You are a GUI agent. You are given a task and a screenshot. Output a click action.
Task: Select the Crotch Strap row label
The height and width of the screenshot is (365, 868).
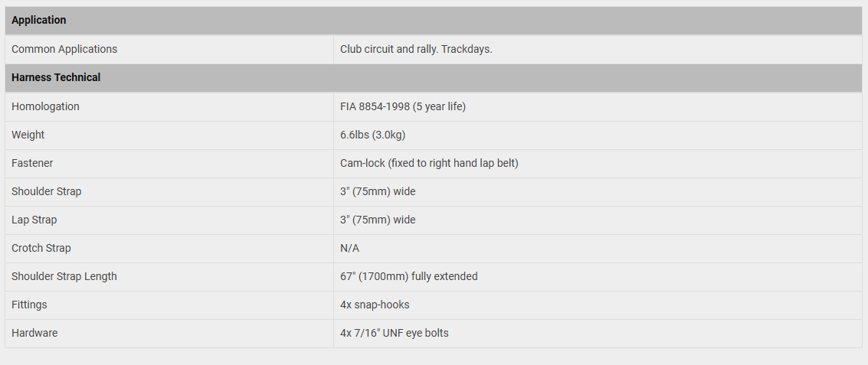(x=41, y=249)
